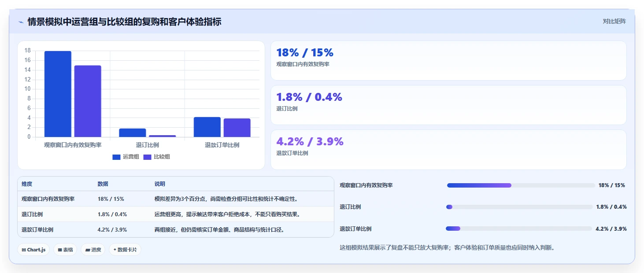Click the 观察窗口内有效复购率 progress bar

click(x=521, y=185)
